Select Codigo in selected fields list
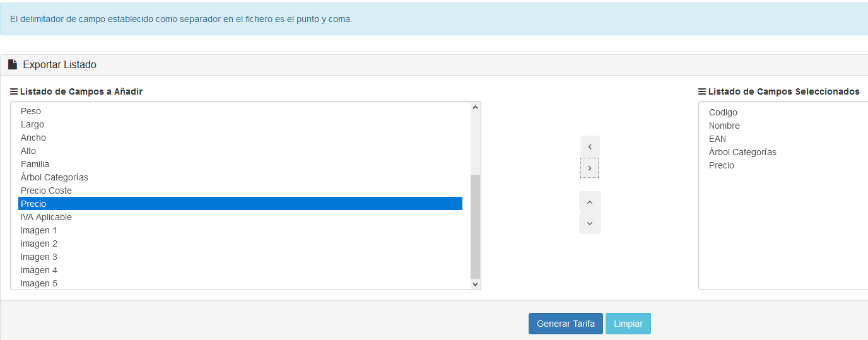The height and width of the screenshot is (340, 868). pyautogui.click(x=723, y=112)
